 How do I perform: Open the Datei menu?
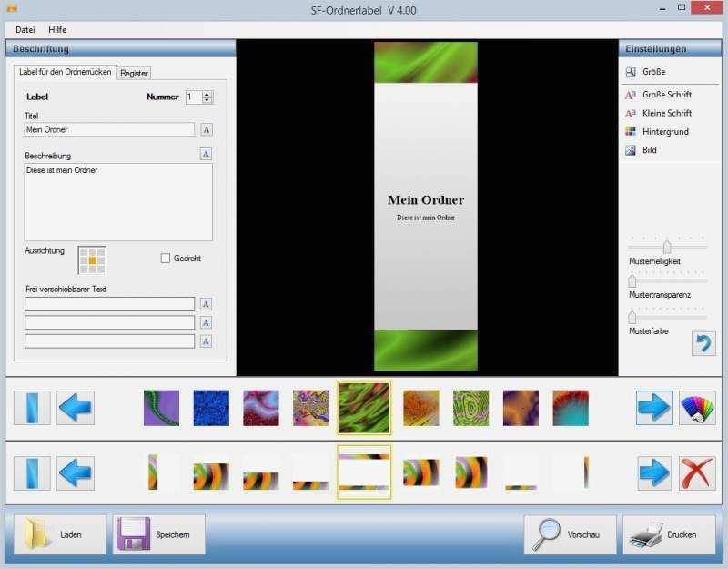[25, 30]
